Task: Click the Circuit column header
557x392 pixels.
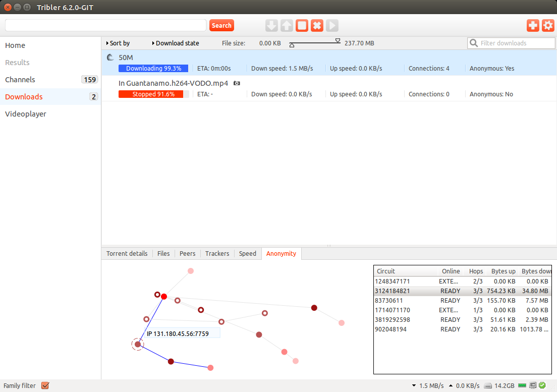Action: click(x=406, y=271)
